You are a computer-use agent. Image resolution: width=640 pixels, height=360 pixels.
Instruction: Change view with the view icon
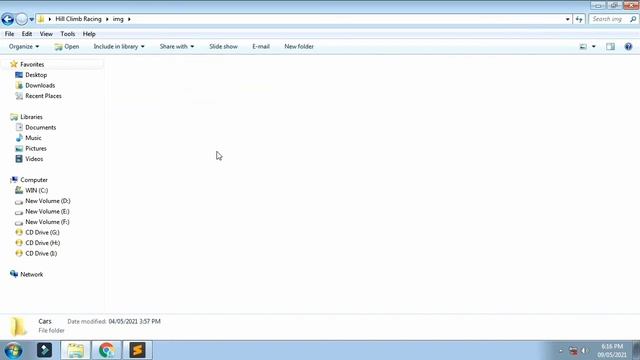[x=583, y=47]
